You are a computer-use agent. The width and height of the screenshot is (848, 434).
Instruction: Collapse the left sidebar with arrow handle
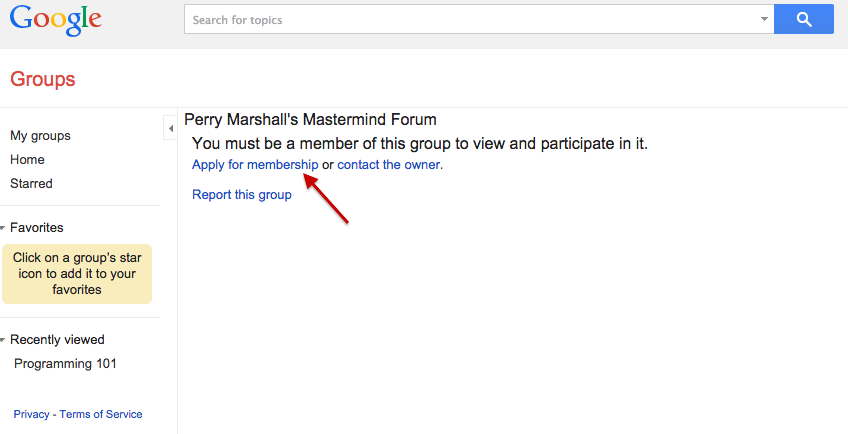point(170,128)
